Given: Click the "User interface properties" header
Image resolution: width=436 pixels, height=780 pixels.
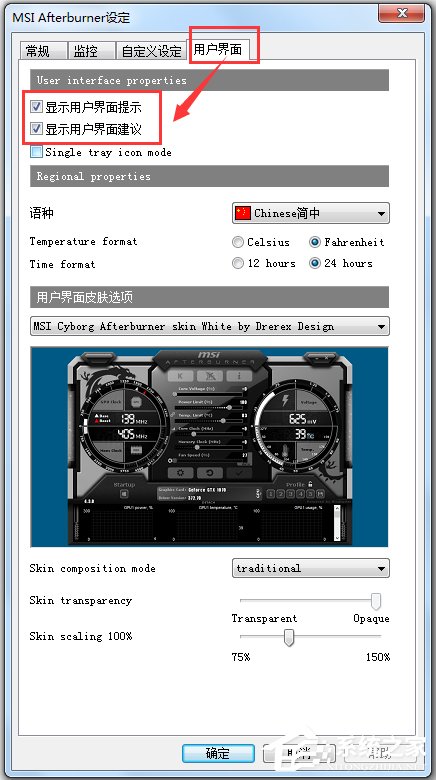Looking at the screenshot, I should 210,80.
